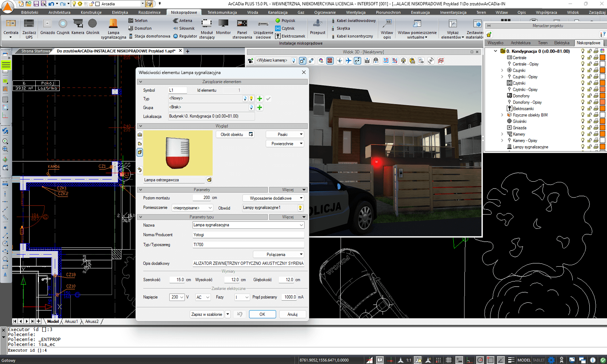The width and height of the screenshot is (607, 364).
Task: Switch to the Architektura ribbon tab
Action: [59, 12]
